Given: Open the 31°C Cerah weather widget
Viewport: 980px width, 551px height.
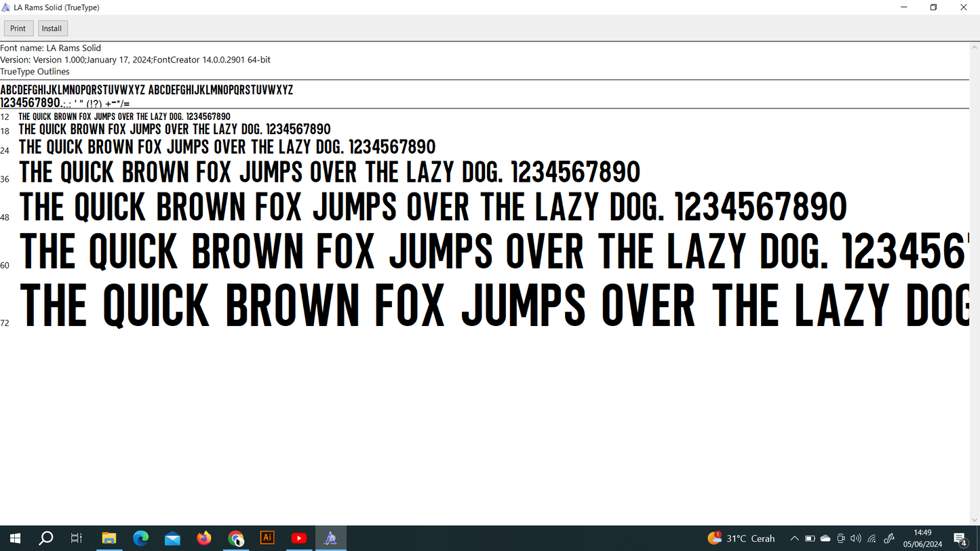Looking at the screenshot, I should coord(741,538).
